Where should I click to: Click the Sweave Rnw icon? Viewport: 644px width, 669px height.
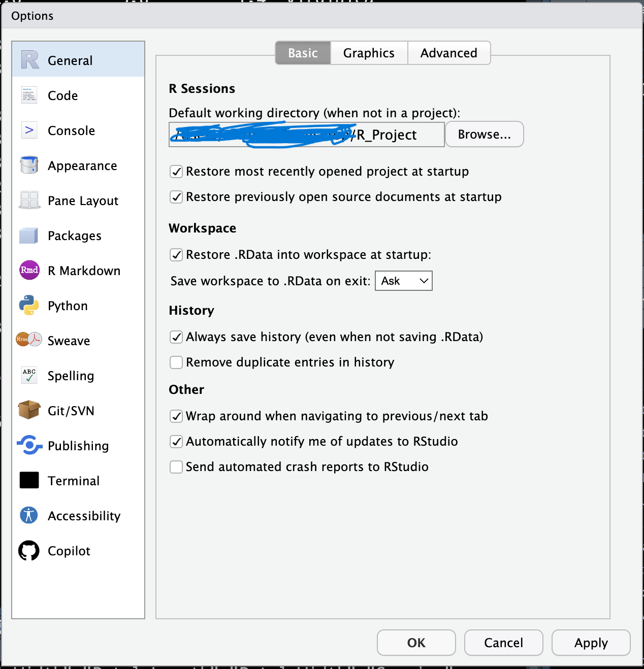tap(29, 339)
